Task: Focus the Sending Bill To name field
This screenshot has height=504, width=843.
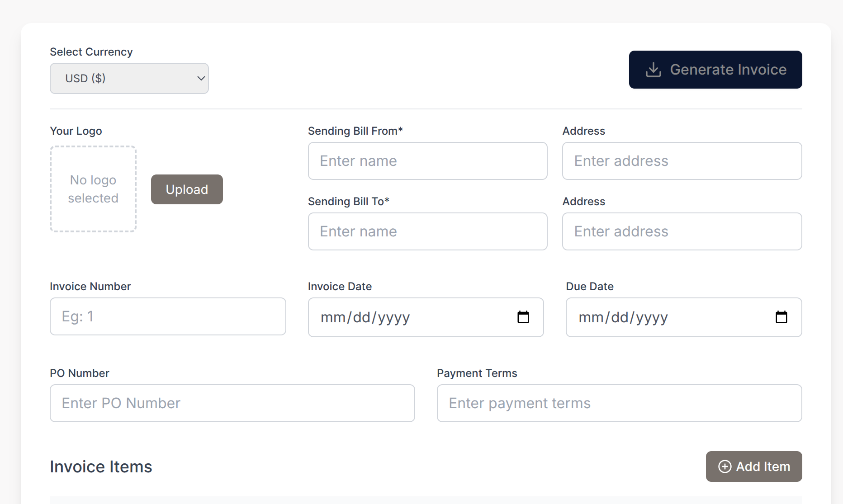Action: pyautogui.click(x=427, y=231)
